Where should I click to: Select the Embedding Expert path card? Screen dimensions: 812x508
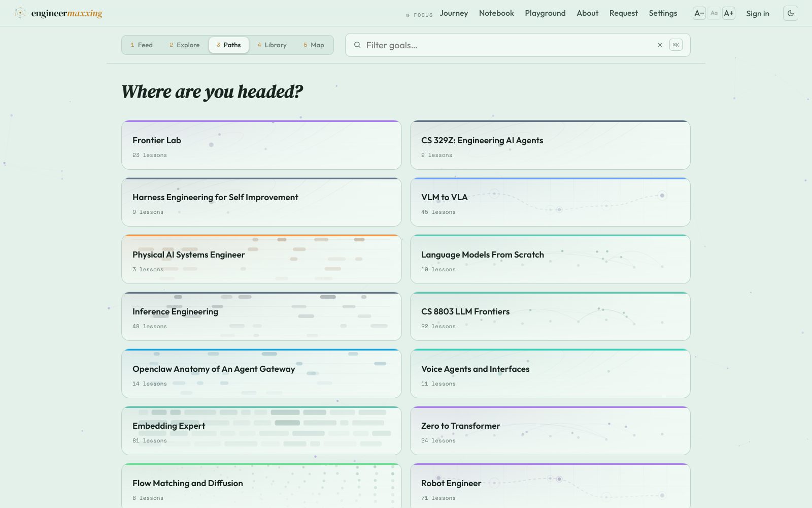(x=261, y=430)
